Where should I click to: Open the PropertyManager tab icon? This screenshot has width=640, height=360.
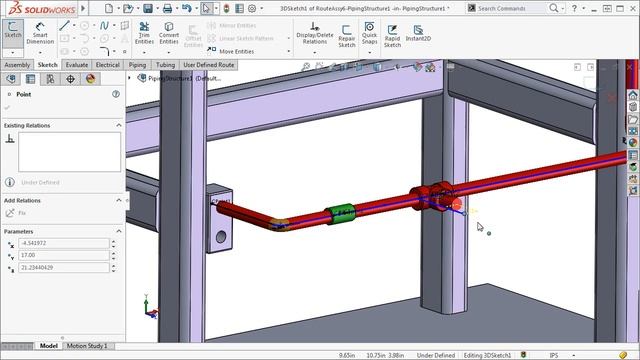tap(31, 79)
